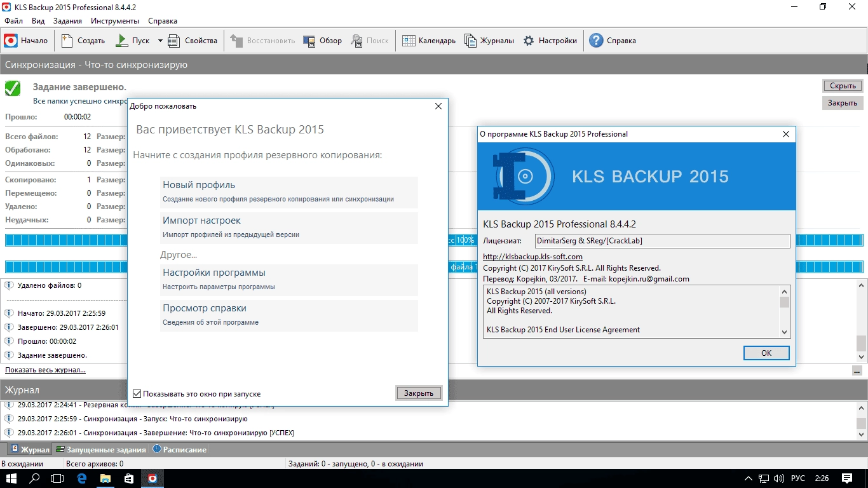
Task: Close the welcome dialog with X
Action: pyautogui.click(x=438, y=106)
